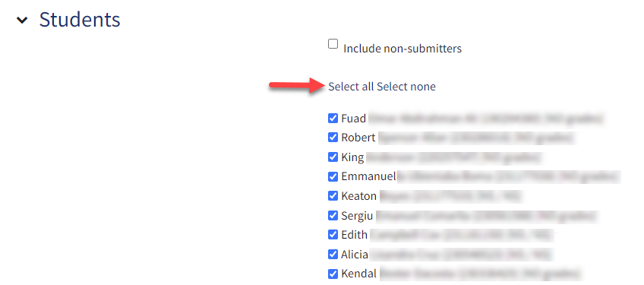Uncheck the checkbox for Edith
This screenshot has height=285, width=644.
[333, 235]
